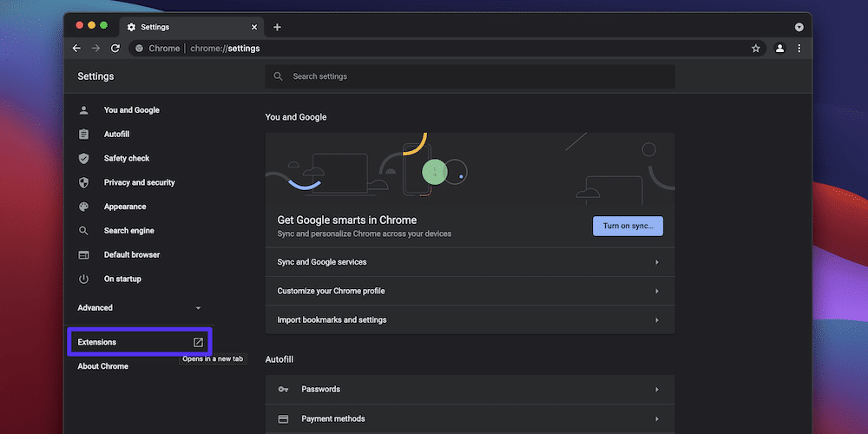Open Sync and Google services row
This screenshot has width=868, height=434.
(470, 262)
